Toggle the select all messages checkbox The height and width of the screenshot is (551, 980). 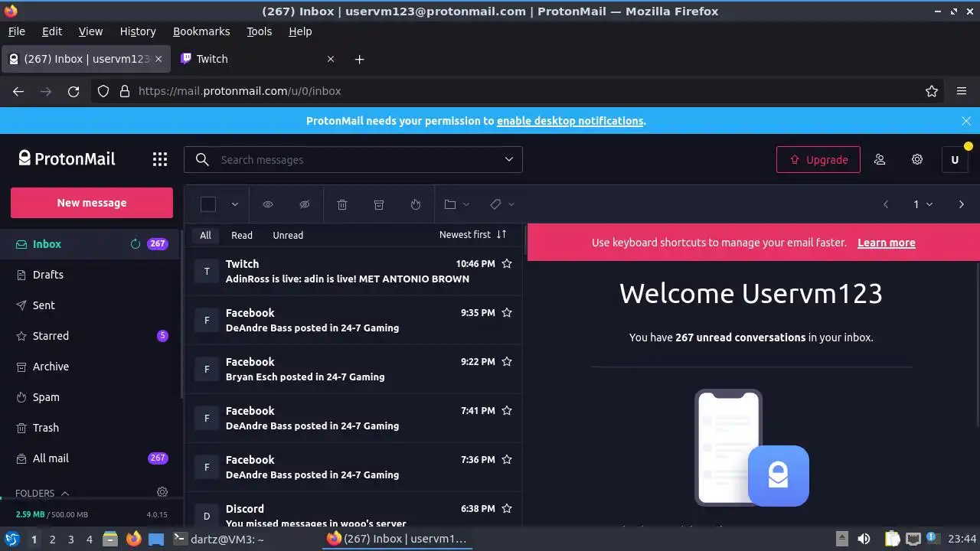[208, 204]
